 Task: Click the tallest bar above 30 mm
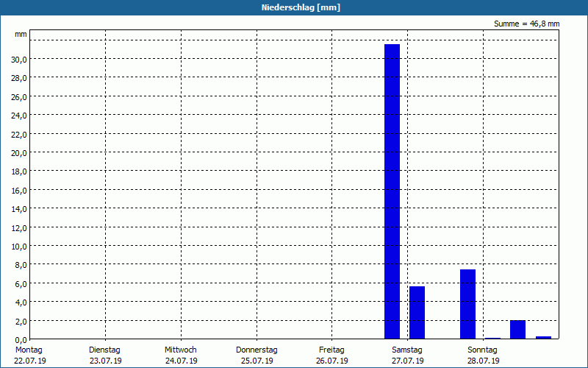(392, 191)
